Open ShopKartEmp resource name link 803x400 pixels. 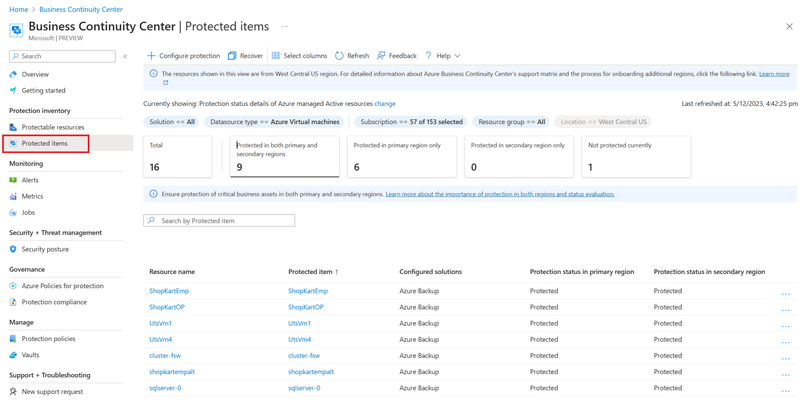point(169,291)
